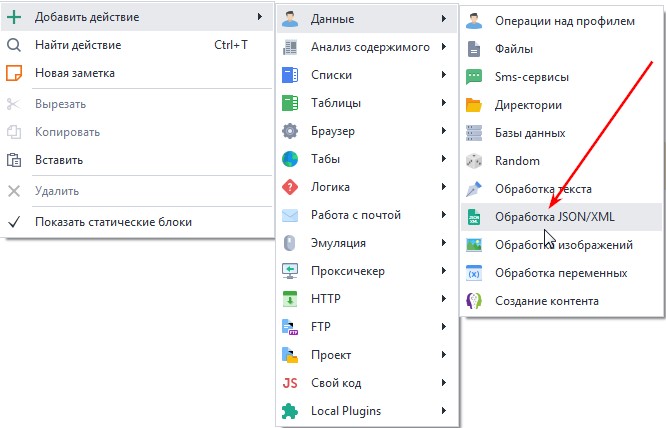Click the Логика red diamond icon
Screen dimensions: 666x428
click(x=290, y=187)
